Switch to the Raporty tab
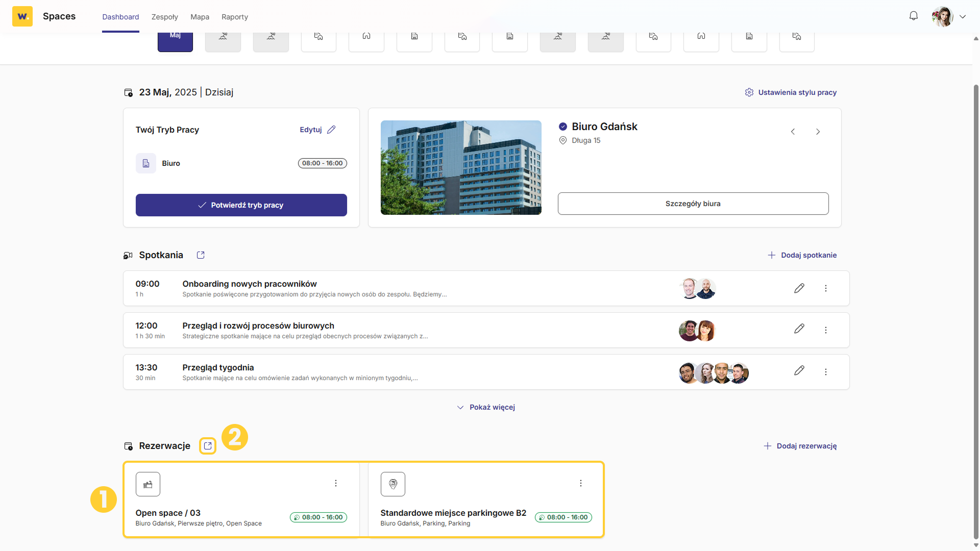Image resolution: width=980 pixels, height=551 pixels. click(x=235, y=17)
